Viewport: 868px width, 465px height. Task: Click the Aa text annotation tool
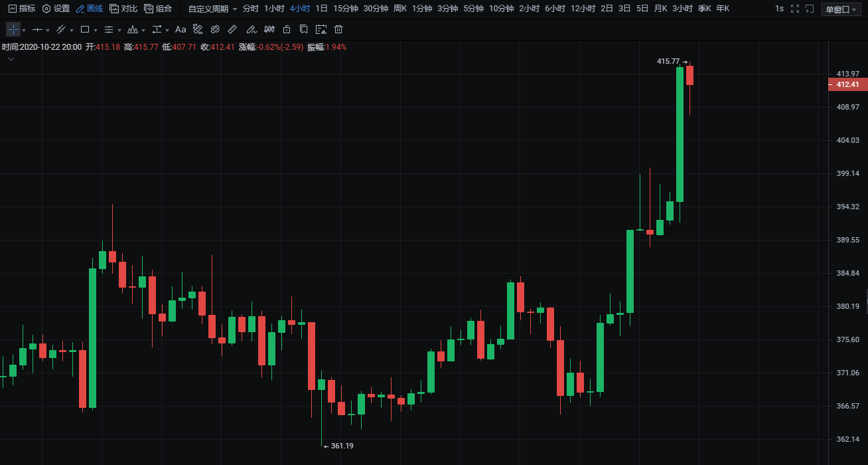(x=181, y=30)
